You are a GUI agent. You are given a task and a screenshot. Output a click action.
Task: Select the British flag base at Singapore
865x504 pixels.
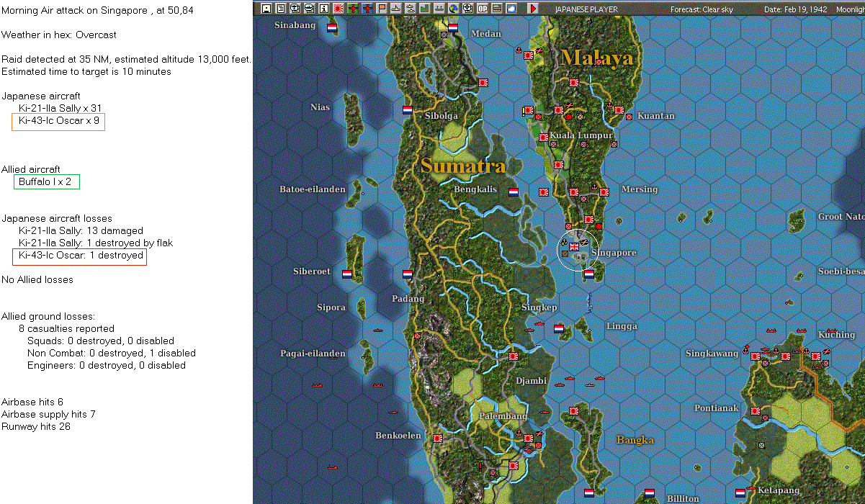(x=574, y=246)
